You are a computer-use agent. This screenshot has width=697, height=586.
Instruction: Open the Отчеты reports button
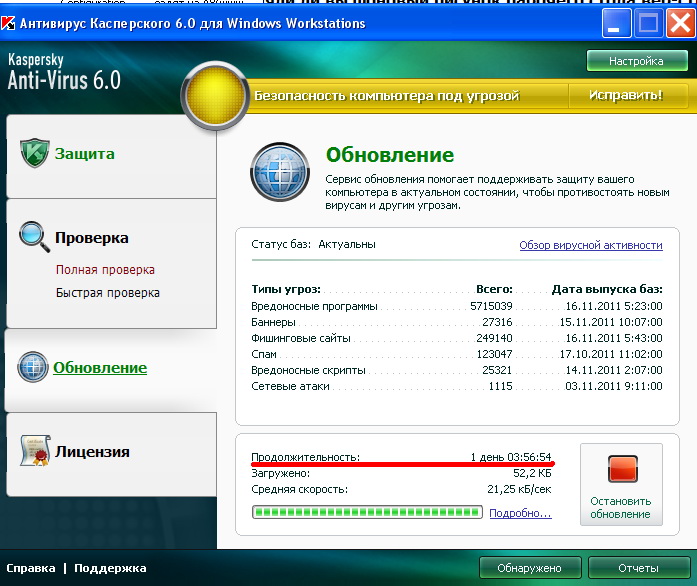[638, 568]
